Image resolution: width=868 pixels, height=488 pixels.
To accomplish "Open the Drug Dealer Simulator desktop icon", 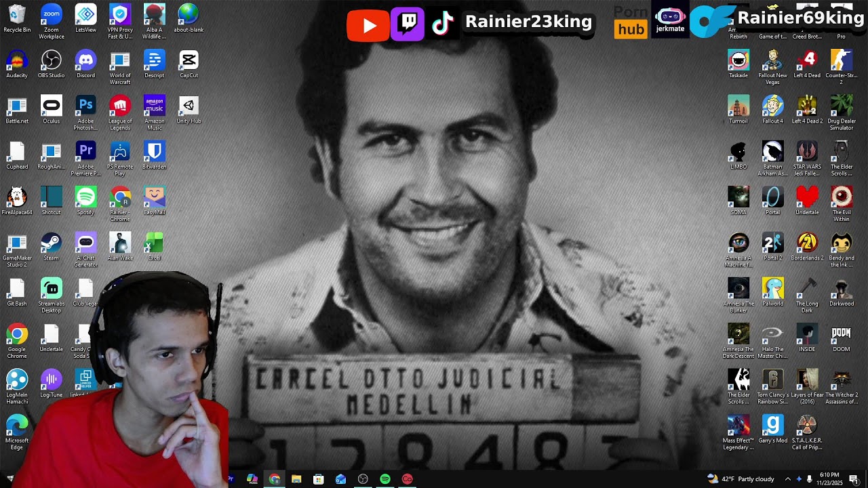I will [842, 113].
